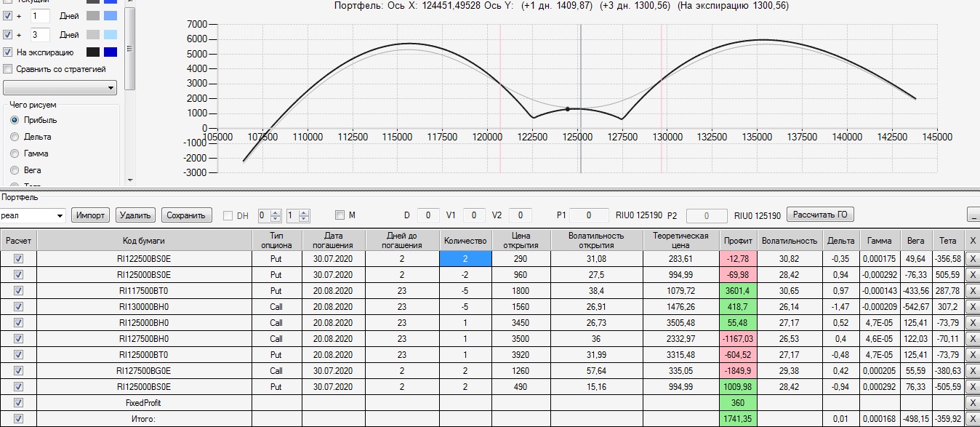Decrease the first DH spinner value
Screen dimensions: 980x427
[x=275, y=219]
